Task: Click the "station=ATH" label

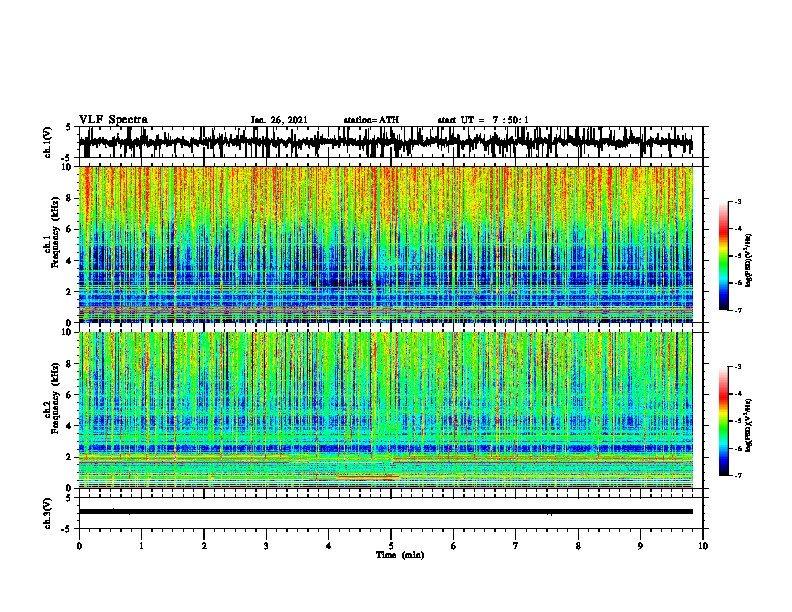Action: [371, 120]
